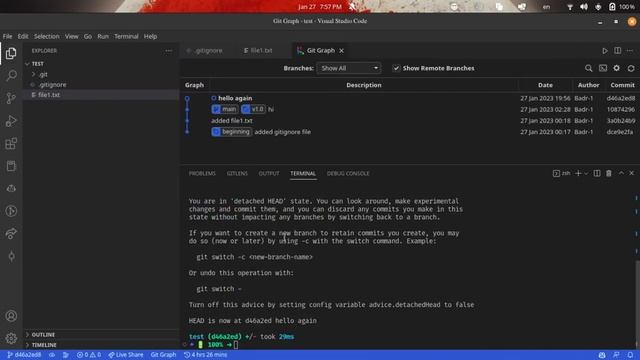640x360 pixels.
Task: Open Git Graph terminal icon
Action: click(603, 68)
